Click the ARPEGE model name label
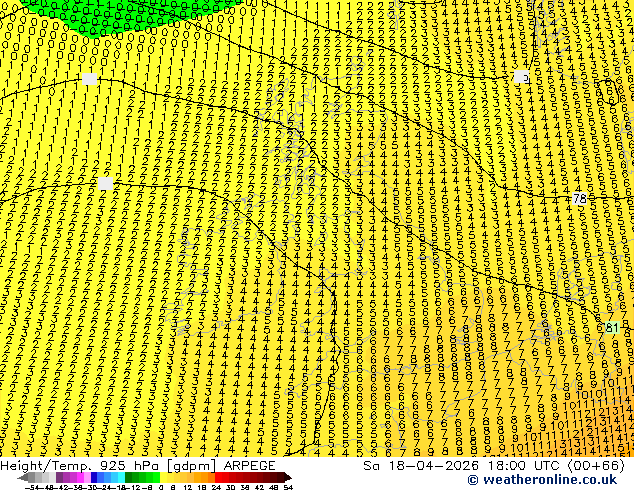 pos(249,466)
